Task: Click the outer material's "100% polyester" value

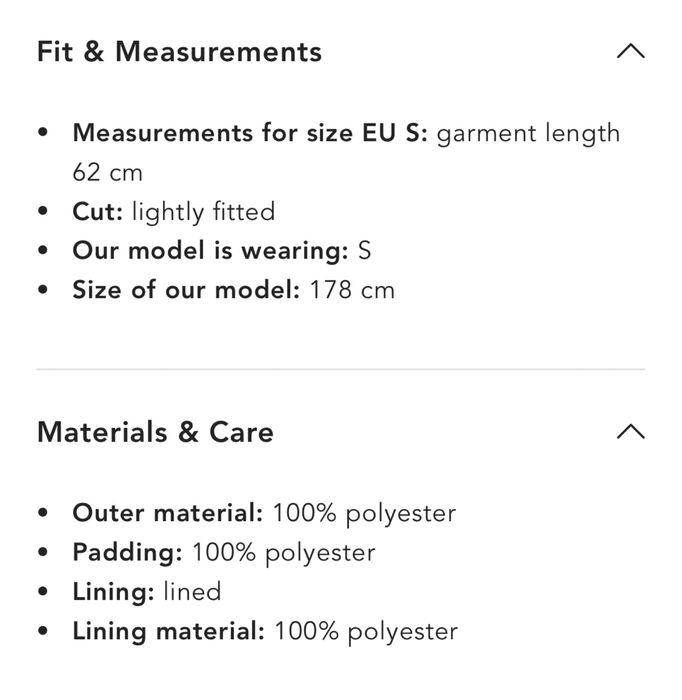Action: click(364, 513)
